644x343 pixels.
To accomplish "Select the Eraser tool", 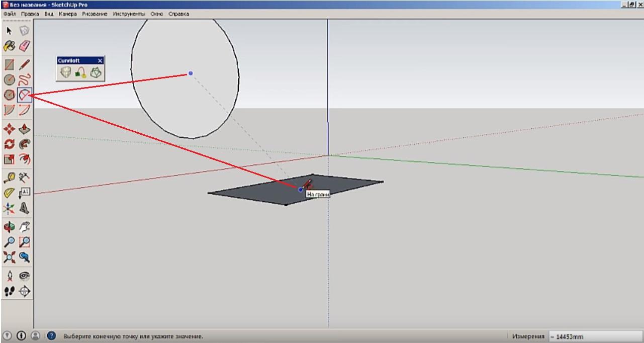I will tap(24, 46).
